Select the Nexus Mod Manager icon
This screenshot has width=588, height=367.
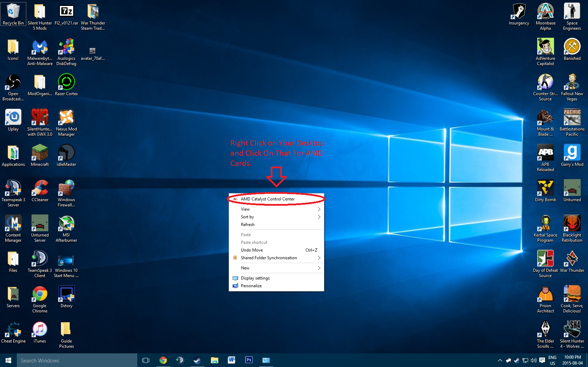pyautogui.click(x=67, y=123)
